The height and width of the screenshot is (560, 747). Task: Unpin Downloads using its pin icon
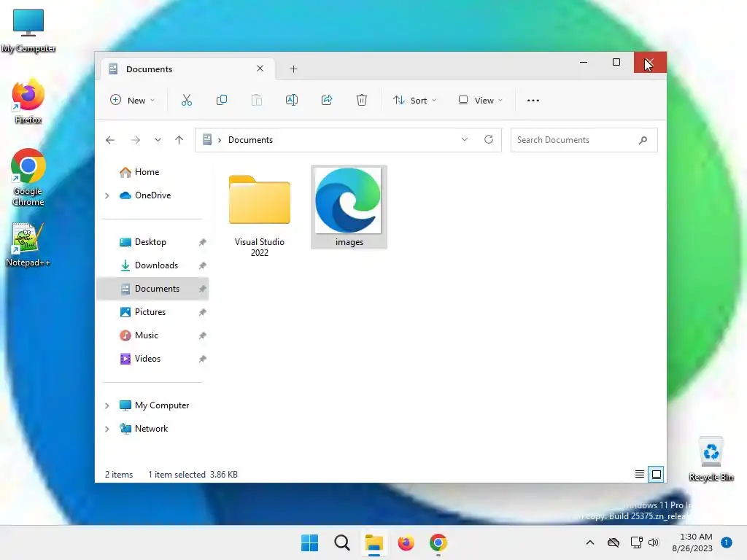pyautogui.click(x=203, y=265)
